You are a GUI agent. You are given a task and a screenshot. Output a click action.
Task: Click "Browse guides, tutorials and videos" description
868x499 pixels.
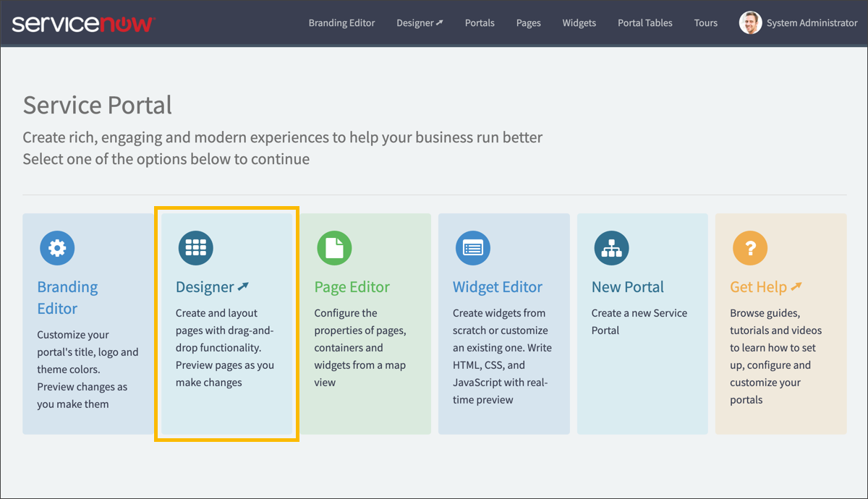click(x=776, y=357)
